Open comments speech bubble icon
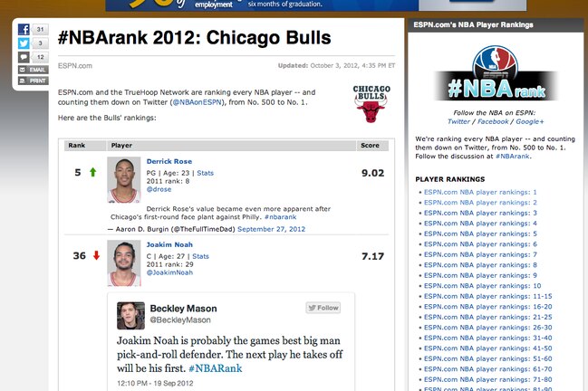Screen dimensions: 588x391 [x=24, y=57]
